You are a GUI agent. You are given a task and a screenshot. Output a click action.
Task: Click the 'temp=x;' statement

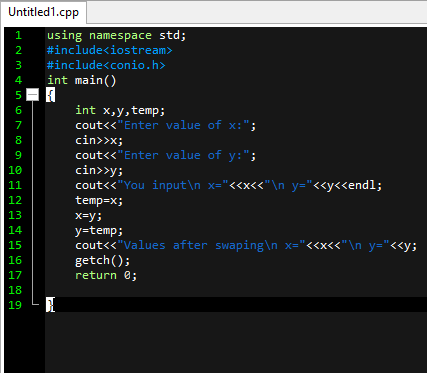coord(99,200)
